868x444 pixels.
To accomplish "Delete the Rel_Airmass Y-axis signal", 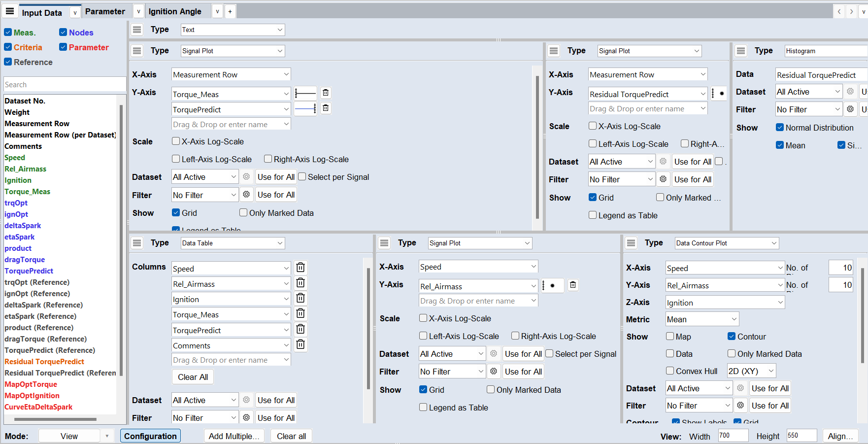I will (x=573, y=285).
